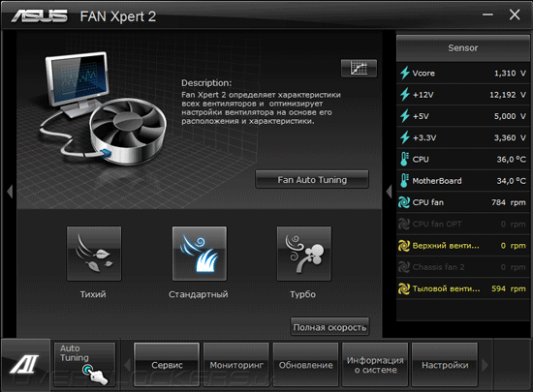Click the +12V value 12,192 V
The height and width of the screenshot is (392, 533).
(x=508, y=95)
